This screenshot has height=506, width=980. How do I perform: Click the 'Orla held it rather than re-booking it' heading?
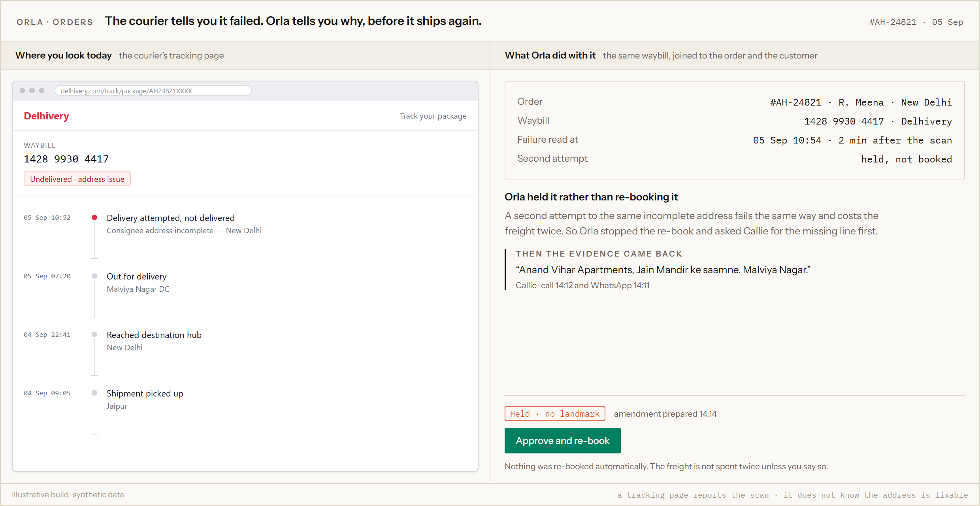(591, 197)
